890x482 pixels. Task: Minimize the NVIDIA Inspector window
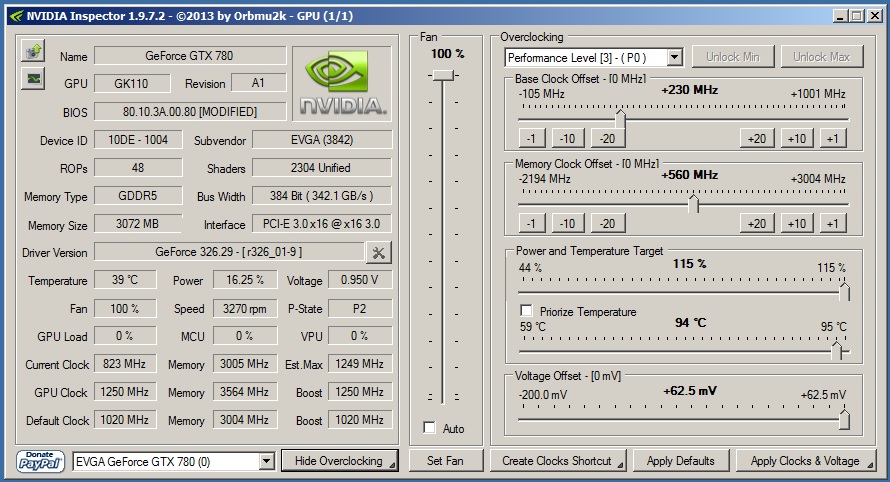(x=840, y=16)
